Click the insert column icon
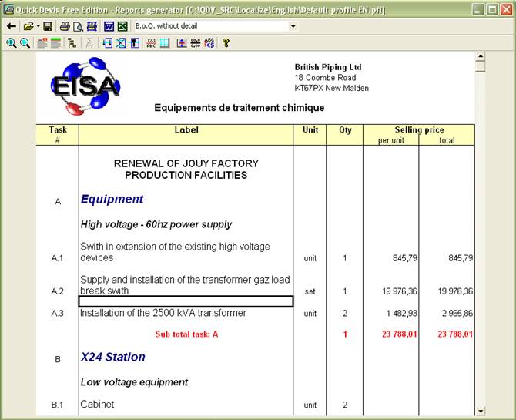This screenshot has width=516, height=420. click(107, 43)
